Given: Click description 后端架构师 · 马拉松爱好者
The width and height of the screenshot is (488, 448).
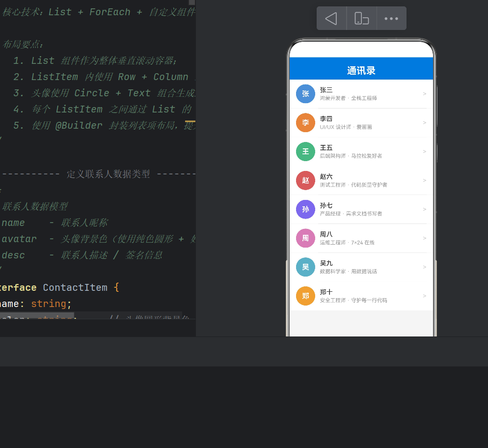Looking at the screenshot, I should click(x=351, y=156).
